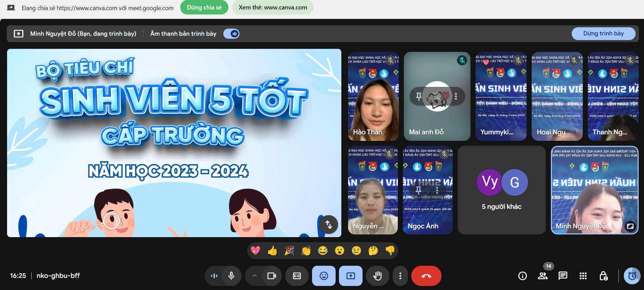Screen dimensions: 644x290
Task: Open more options three-dot menu
Action: pos(400,276)
